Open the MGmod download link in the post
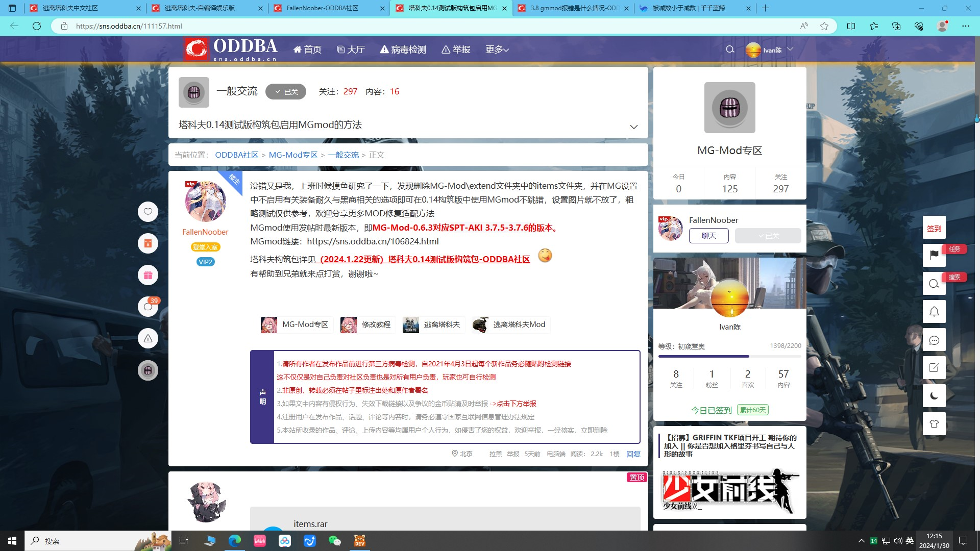This screenshot has height=551, width=980. [x=372, y=241]
